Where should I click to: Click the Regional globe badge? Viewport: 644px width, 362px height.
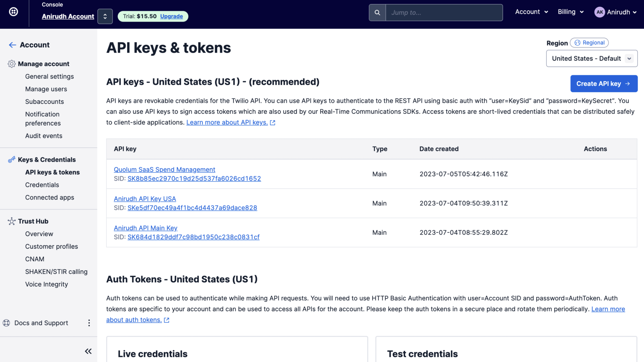589,43
